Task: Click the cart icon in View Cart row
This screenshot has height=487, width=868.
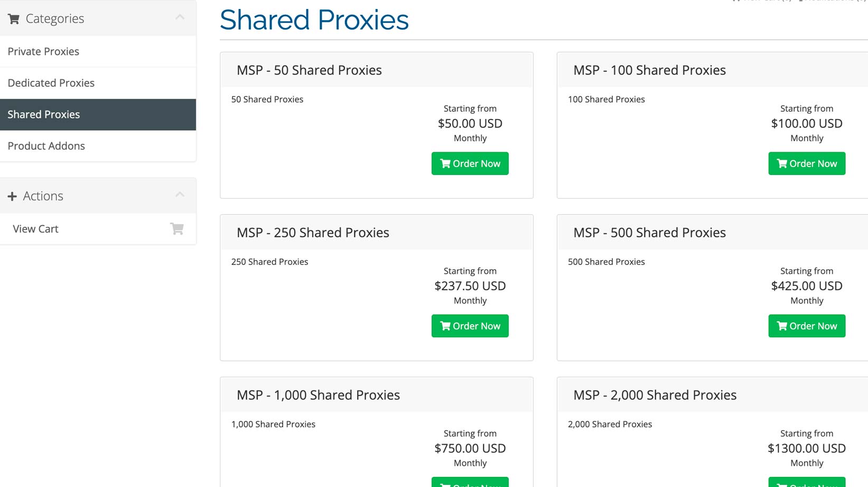Action: (x=176, y=229)
